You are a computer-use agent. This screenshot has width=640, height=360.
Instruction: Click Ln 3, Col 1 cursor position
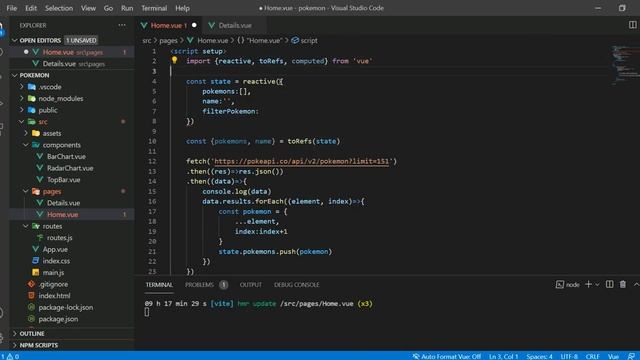[504, 356]
